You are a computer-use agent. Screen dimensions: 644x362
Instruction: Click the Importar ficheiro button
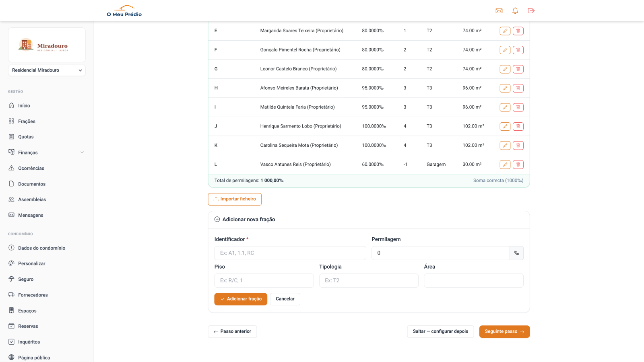click(x=235, y=199)
